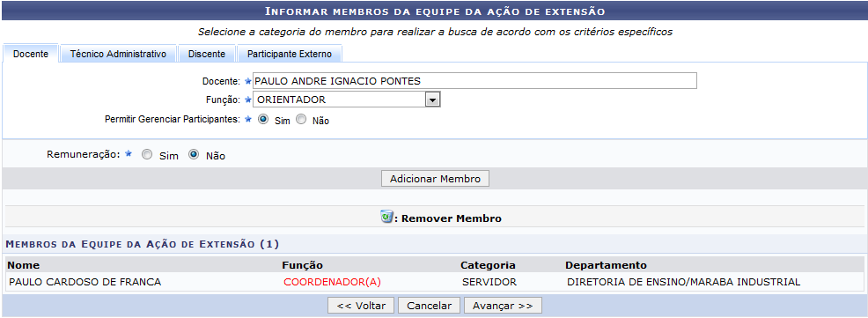868x318 pixels.
Task: Click the Remover Membro trash icon
Action: click(386, 217)
